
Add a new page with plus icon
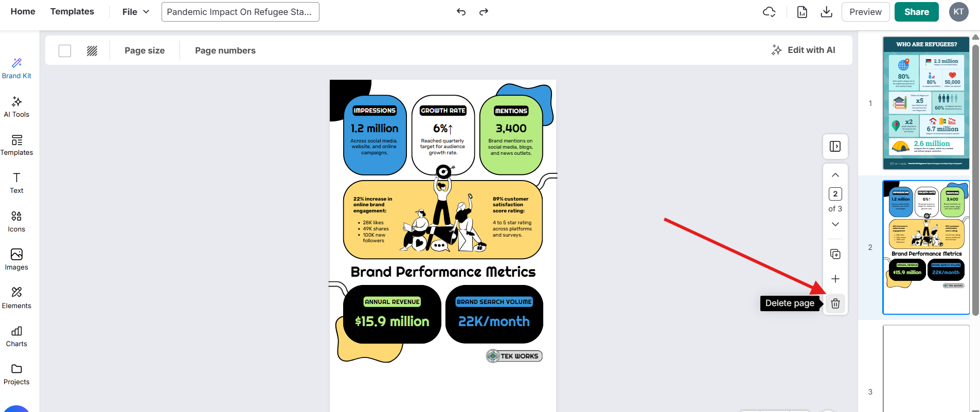[x=835, y=279]
